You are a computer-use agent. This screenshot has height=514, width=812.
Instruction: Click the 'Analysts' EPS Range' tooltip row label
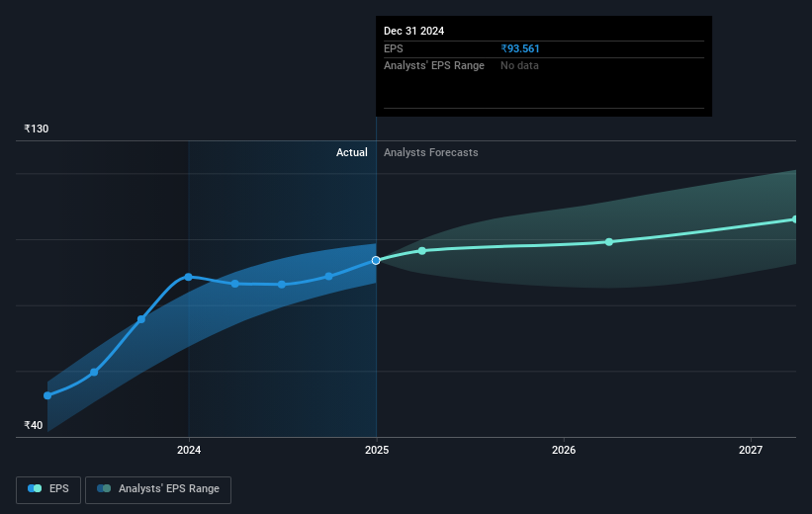pos(434,66)
